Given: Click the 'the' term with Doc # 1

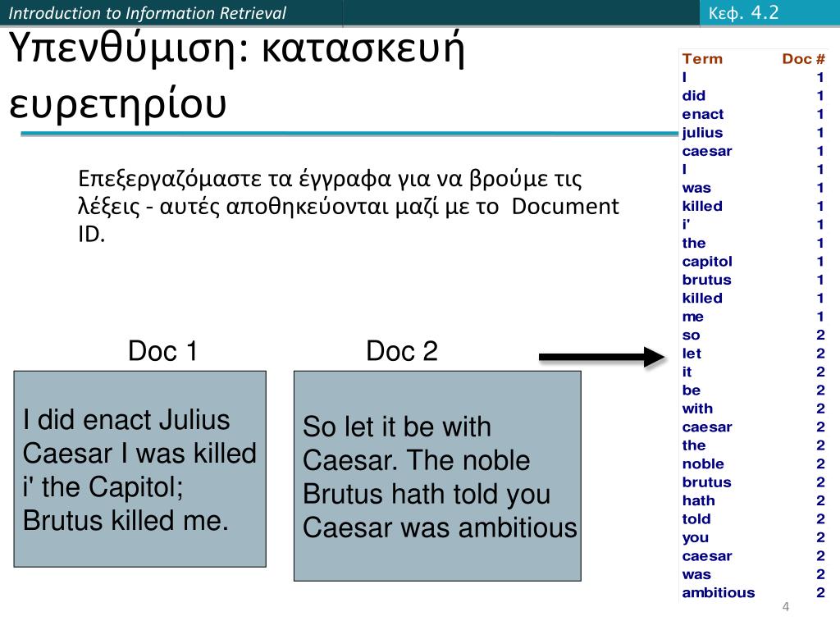Looking at the screenshot, I should point(694,243).
